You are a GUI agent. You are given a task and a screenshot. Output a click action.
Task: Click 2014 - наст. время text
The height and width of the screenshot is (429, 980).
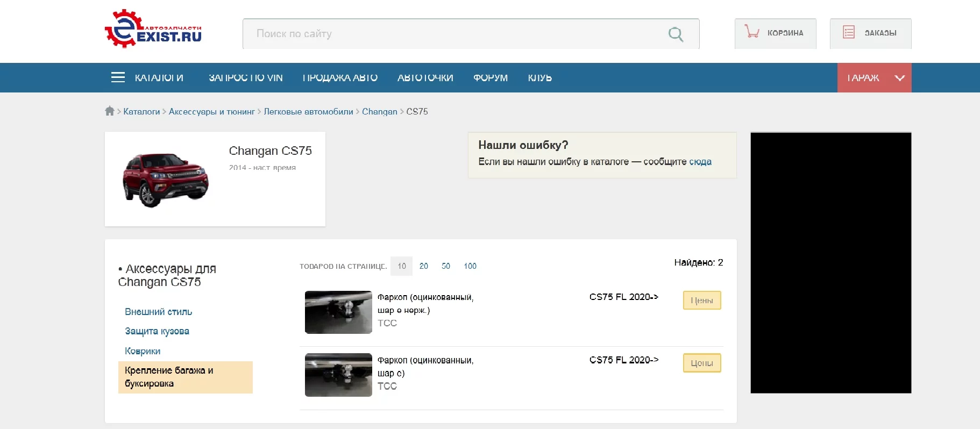(x=262, y=168)
